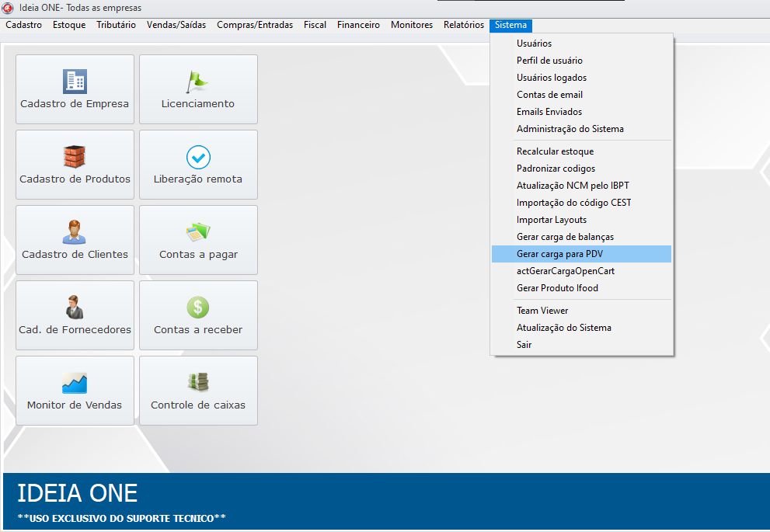The width and height of the screenshot is (770, 532).
Task: Open Contas a receber dollar coin icon
Action: tap(198, 307)
